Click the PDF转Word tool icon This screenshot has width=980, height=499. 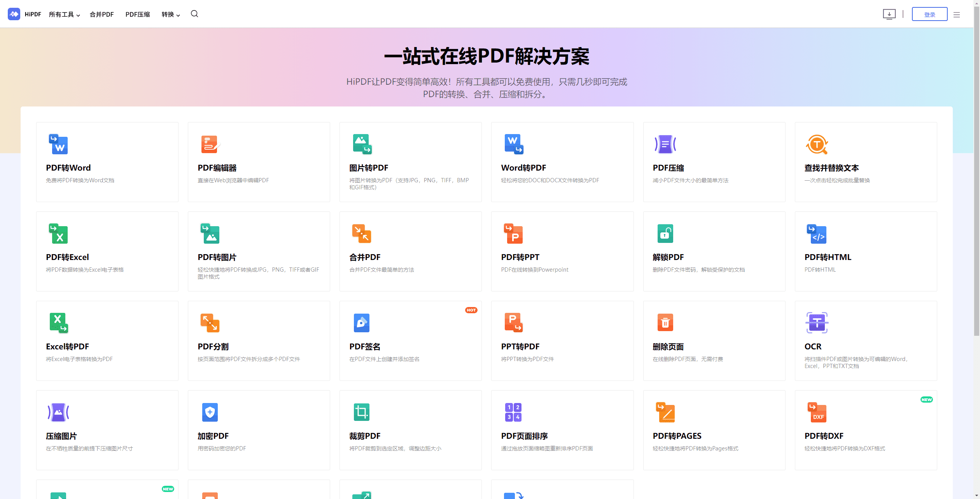(x=58, y=144)
